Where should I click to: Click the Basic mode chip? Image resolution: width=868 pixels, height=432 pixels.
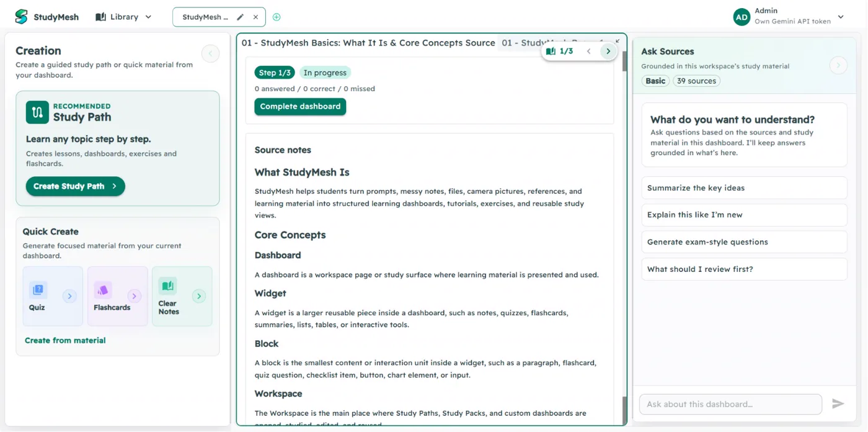click(x=655, y=81)
